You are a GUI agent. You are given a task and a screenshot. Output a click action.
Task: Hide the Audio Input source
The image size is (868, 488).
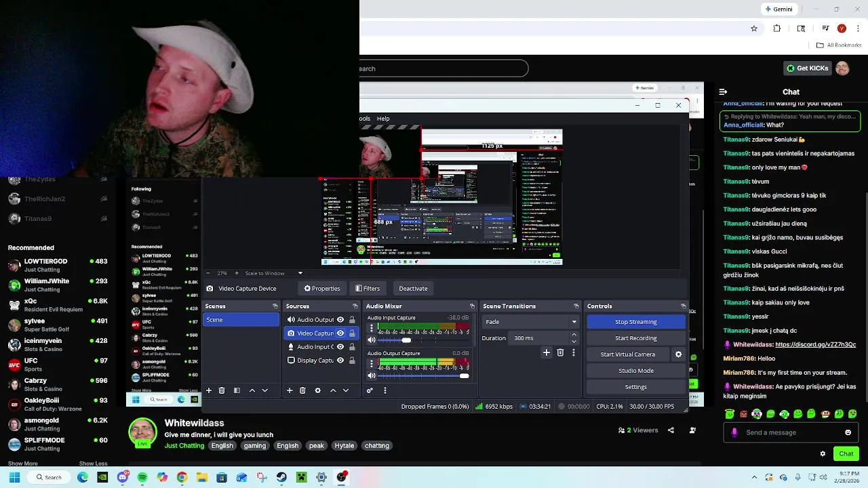tap(340, 347)
